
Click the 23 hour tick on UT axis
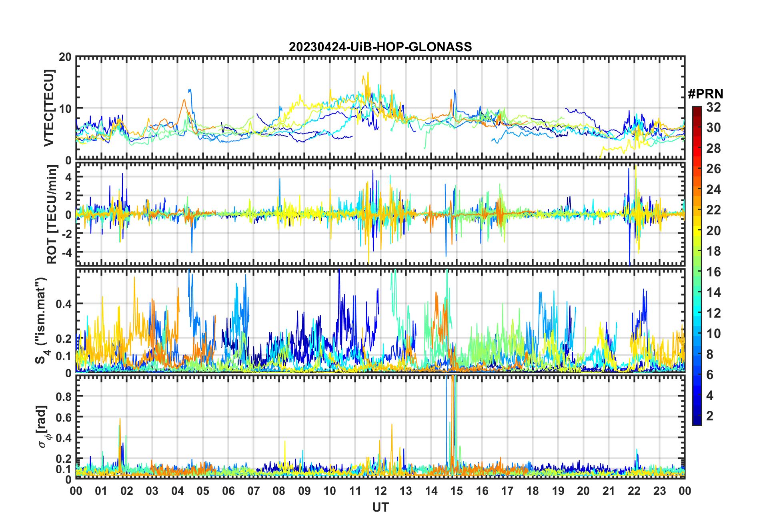coord(659,491)
